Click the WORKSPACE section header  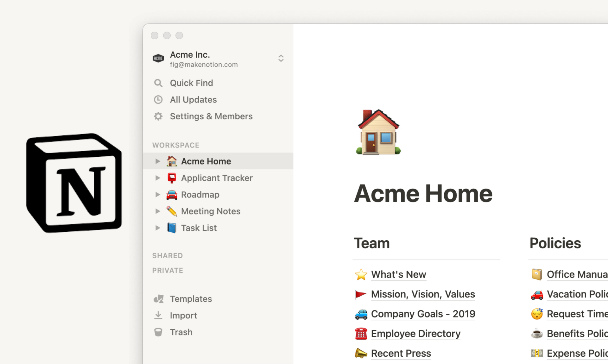point(176,145)
